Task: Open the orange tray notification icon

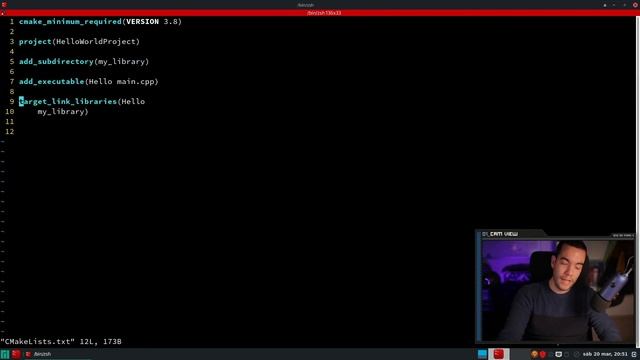Action: click(534, 354)
